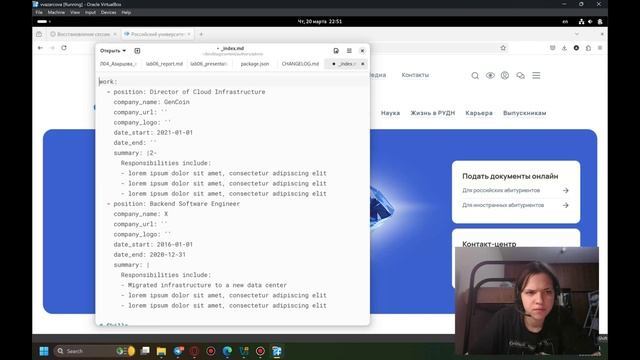Click browser back arrow button
Image resolution: width=640 pixels, height=360 pixels.
40,48
